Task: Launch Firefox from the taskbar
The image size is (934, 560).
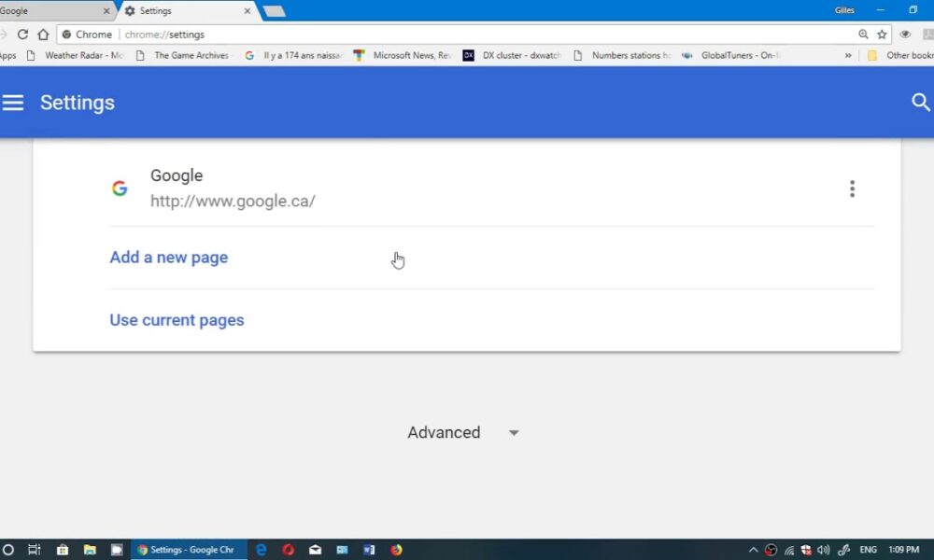Action: 396,550
